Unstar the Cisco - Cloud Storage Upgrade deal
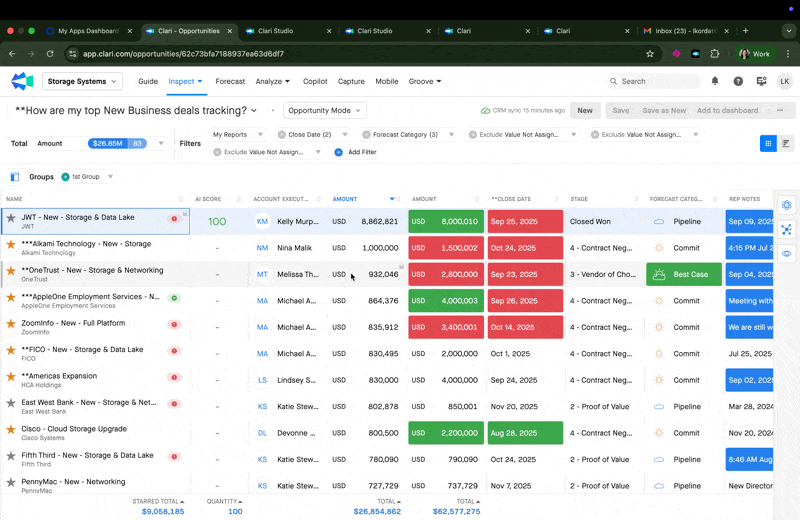This screenshot has height=520, width=800. 11,429
